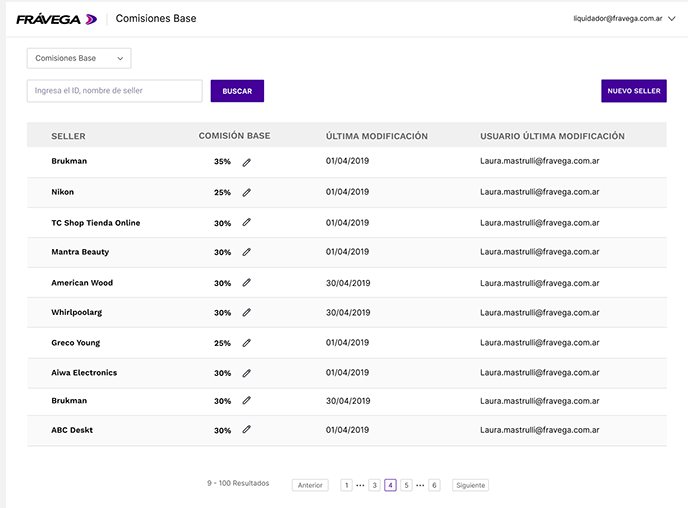Image resolution: width=688 pixels, height=508 pixels.
Task: Open pagination page 5
Action: point(406,485)
